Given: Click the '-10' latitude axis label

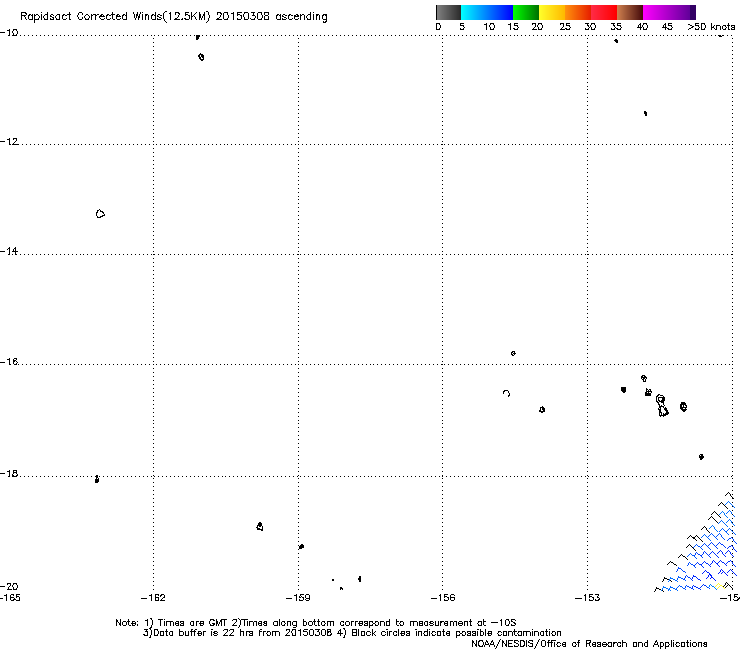Looking at the screenshot, I should (x=9, y=33).
